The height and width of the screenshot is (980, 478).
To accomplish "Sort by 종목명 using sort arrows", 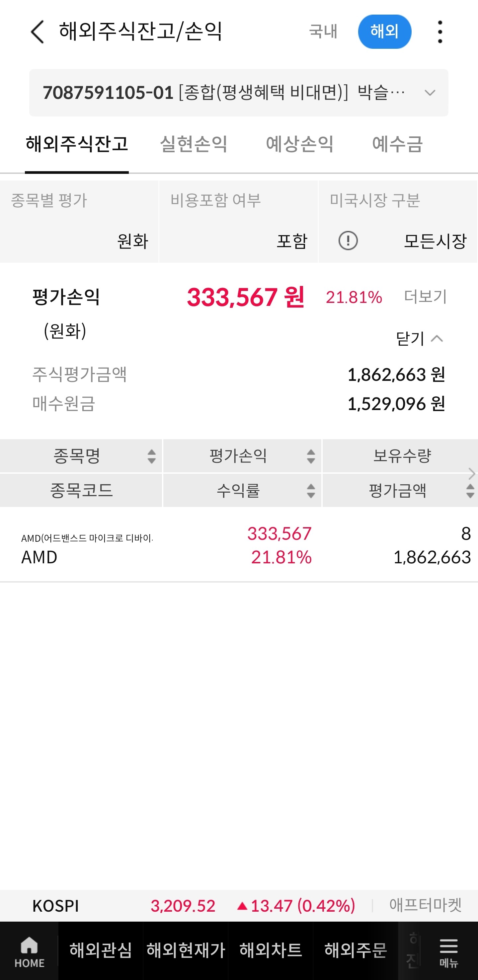I will point(151,456).
